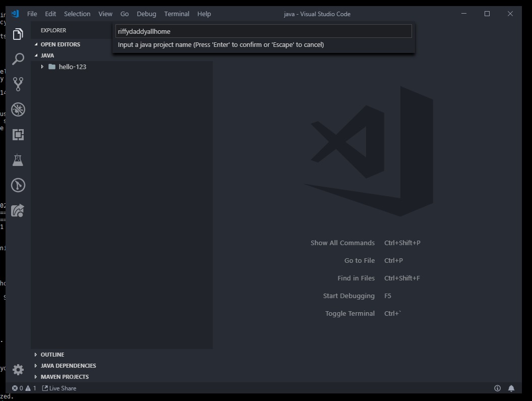532x401 pixels.
Task: Click the Ctrl+Shift+F shortcut label
Action: (402, 278)
